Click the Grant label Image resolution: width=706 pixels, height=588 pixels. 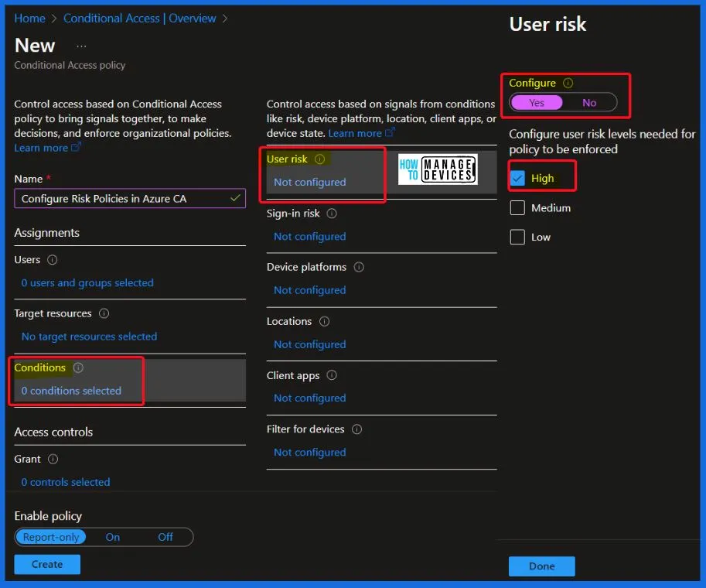click(28, 459)
